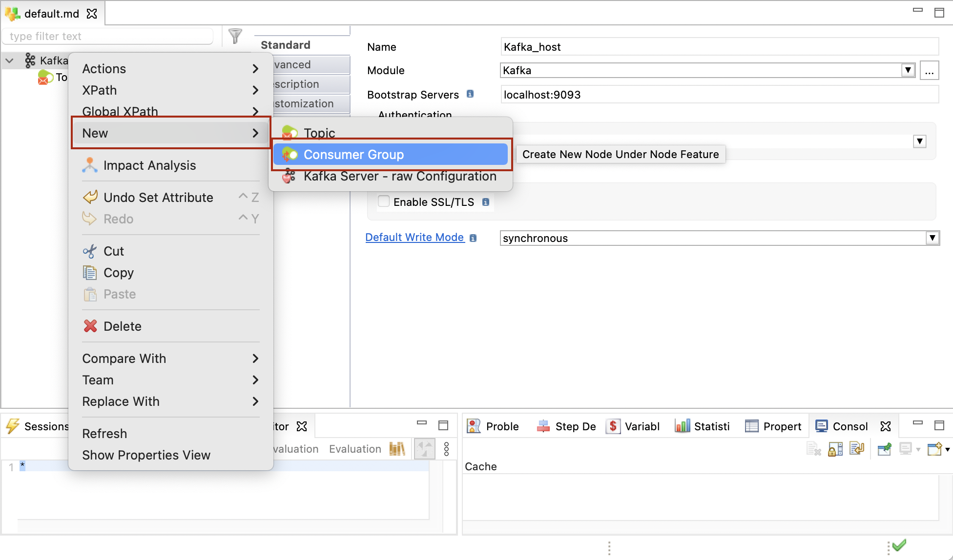Open the Module dropdown for Kafka

pyautogui.click(x=908, y=70)
